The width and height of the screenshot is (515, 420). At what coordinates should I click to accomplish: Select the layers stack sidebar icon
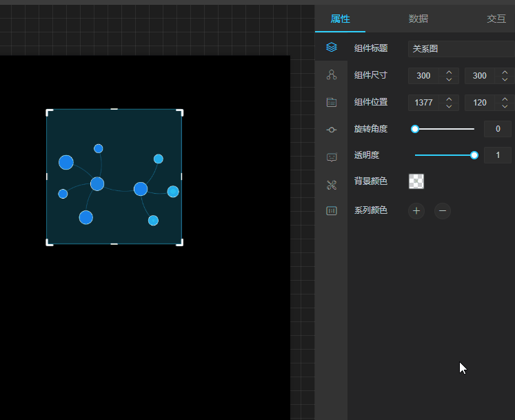point(332,48)
